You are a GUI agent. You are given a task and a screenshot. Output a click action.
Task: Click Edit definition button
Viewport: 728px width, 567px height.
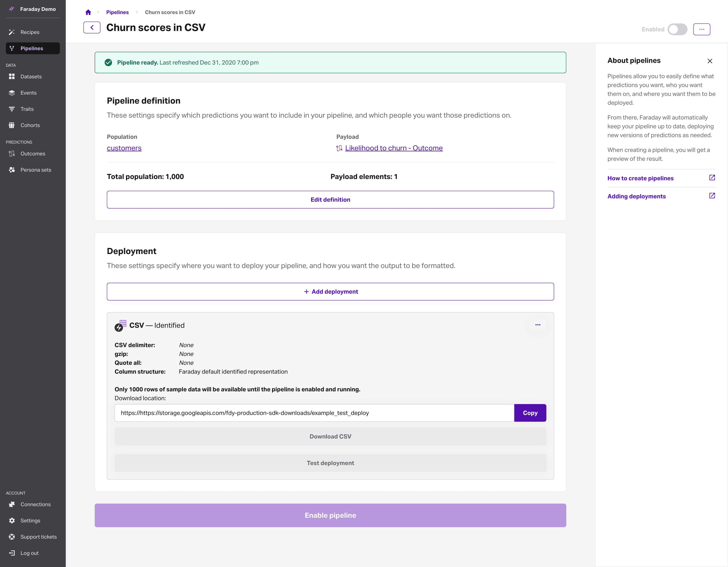[x=330, y=200]
